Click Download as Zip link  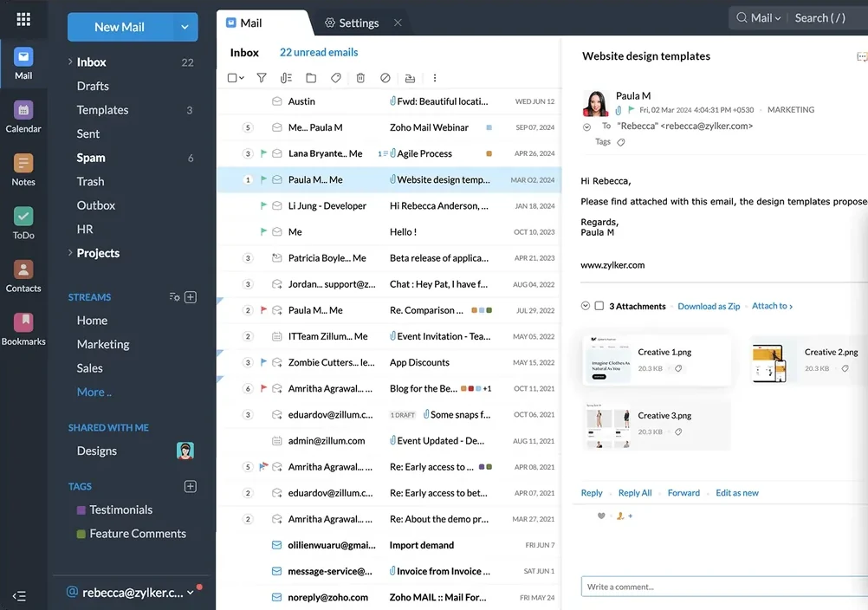click(709, 306)
